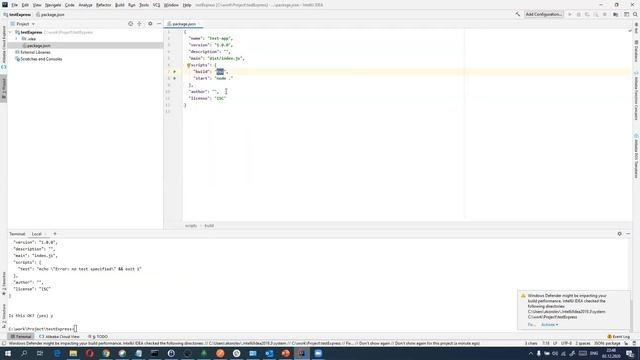Viewport: 640px width, 360px height.
Task: Run the build script gutter icon
Action: coord(174,72)
